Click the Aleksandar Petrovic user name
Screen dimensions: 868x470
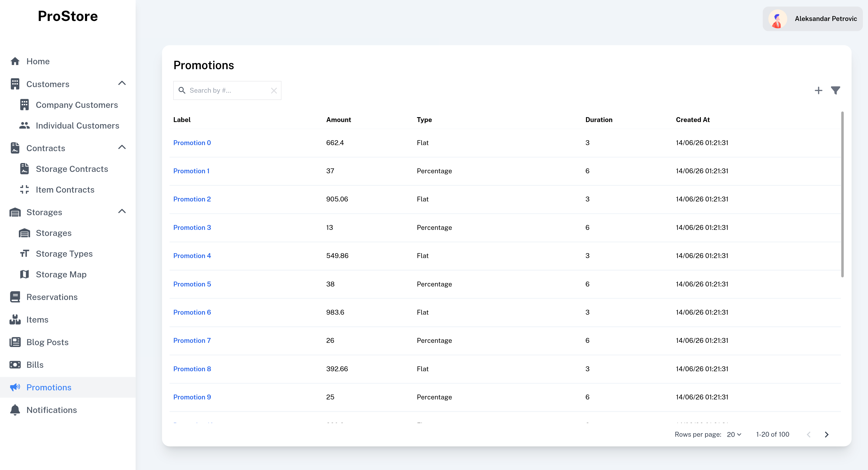coord(826,19)
